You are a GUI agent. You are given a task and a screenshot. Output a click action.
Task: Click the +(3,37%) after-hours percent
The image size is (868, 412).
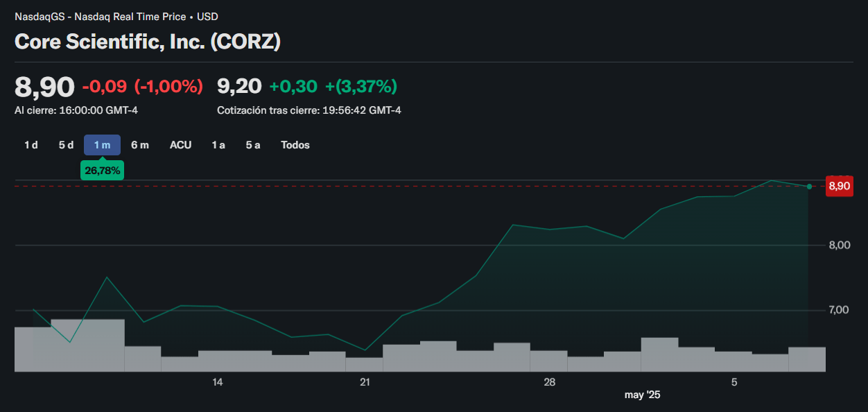[x=361, y=87]
